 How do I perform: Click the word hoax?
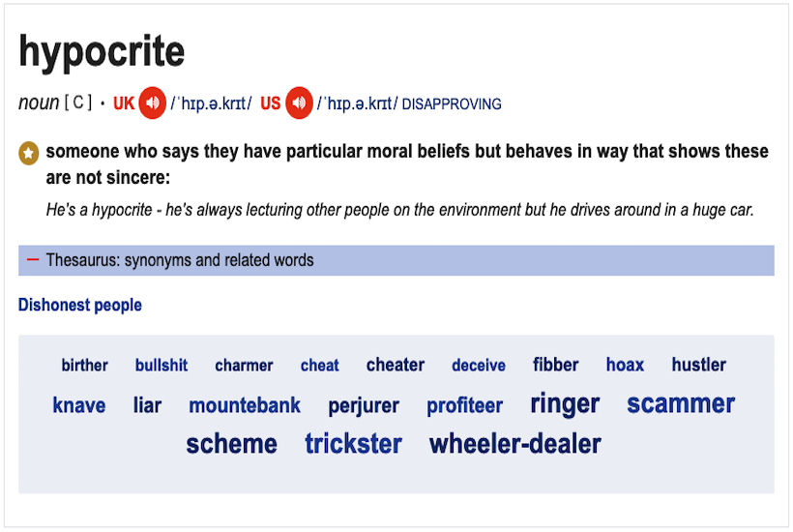point(625,365)
